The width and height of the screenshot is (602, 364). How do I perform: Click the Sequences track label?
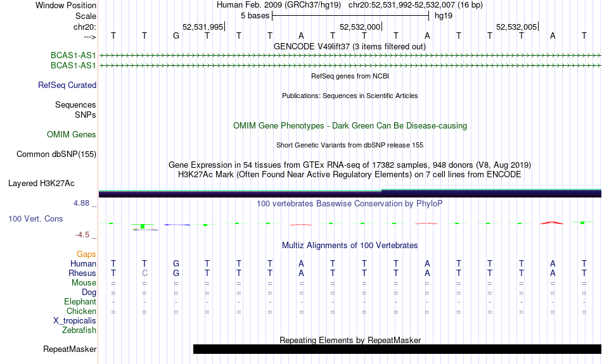75,104
